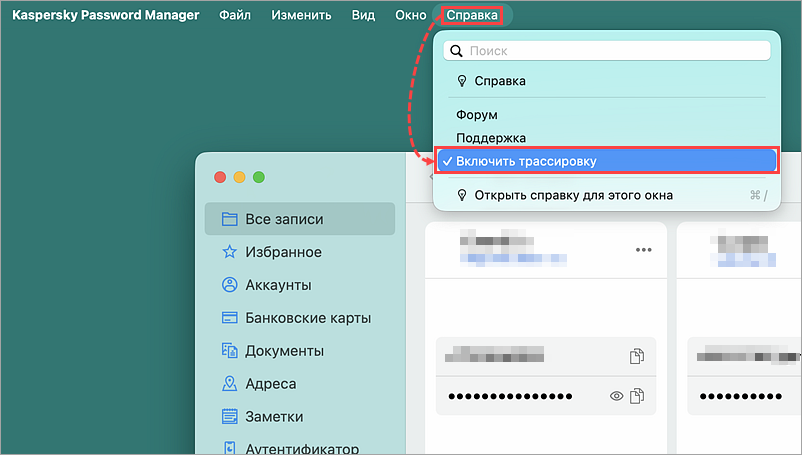Image resolution: width=802 pixels, height=455 pixels.
Task: Click the Поиск search field in help menu
Action: pos(607,51)
